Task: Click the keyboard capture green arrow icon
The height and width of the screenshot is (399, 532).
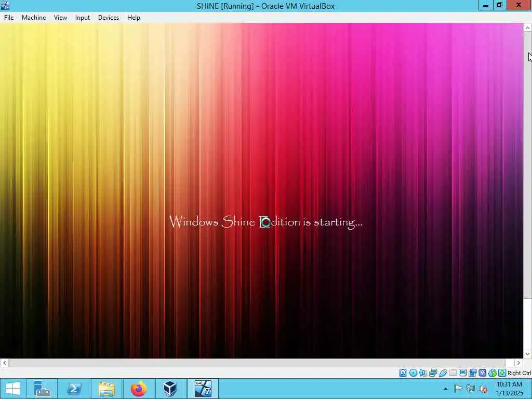Action: tap(502, 373)
